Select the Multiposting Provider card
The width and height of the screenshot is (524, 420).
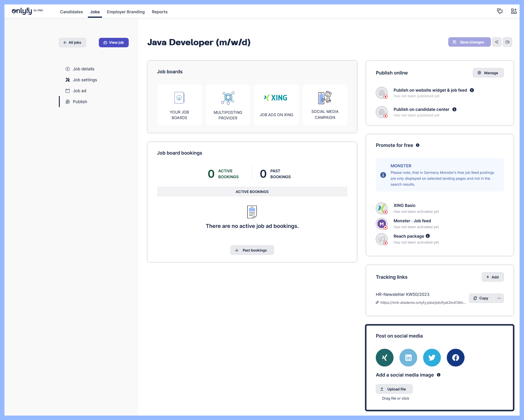point(228,105)
